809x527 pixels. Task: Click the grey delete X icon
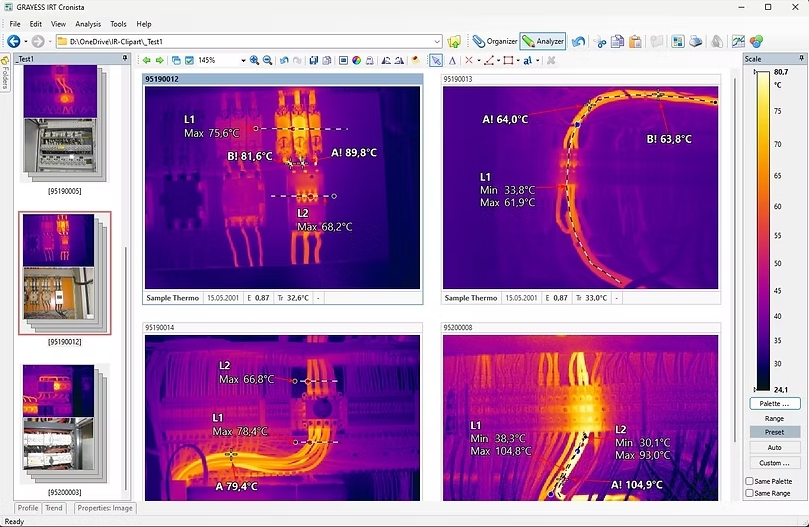pyautogui.click(x=551, y=60)
